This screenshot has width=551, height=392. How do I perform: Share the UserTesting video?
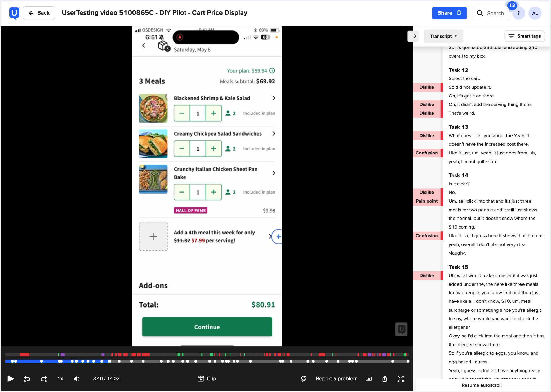click(449, 13)
